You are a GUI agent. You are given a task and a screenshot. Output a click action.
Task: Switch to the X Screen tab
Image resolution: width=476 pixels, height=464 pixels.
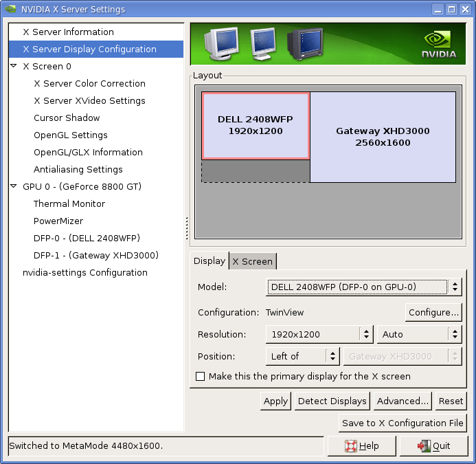click(253, 261)
